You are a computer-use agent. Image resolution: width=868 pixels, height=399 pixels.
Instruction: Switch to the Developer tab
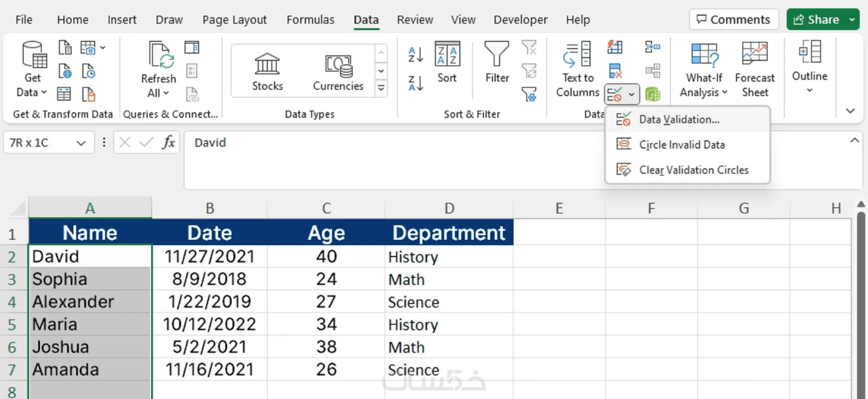521,19
